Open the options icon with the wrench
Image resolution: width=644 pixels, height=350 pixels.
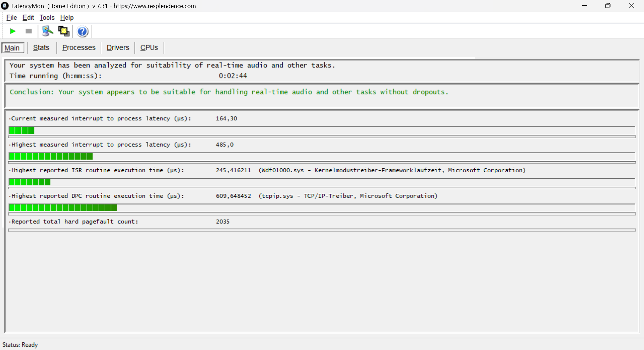coord(47,31)
